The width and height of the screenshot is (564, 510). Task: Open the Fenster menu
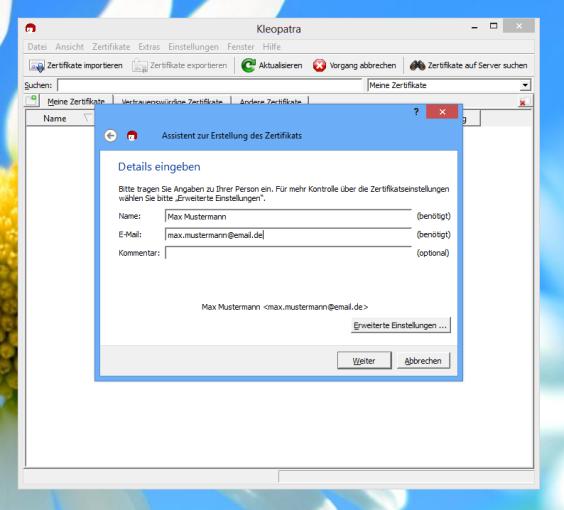pos(241,47)
